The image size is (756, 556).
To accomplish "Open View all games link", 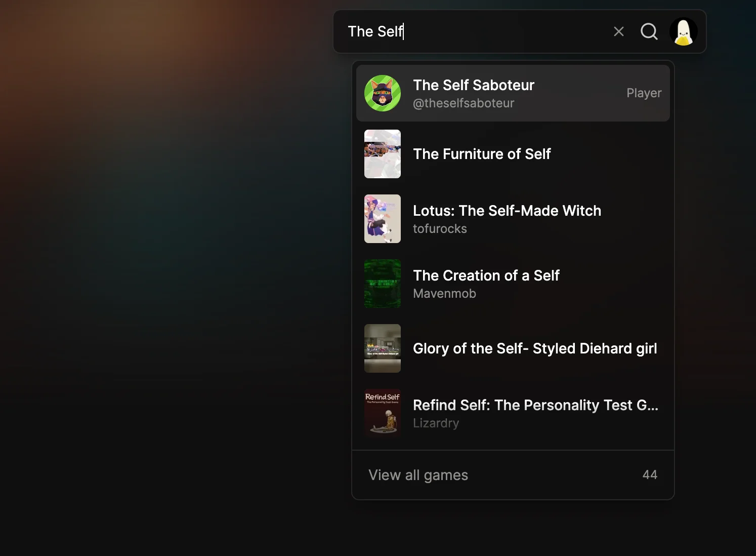I will 513,475.
